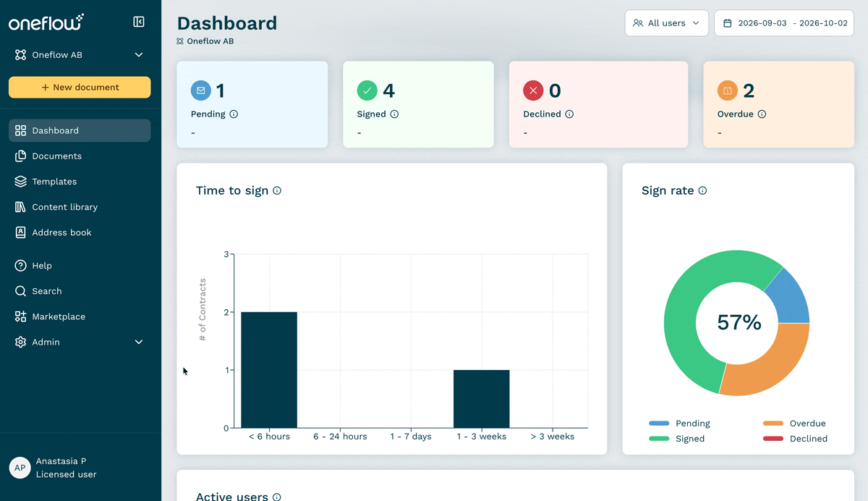Go to Dashboard in sidebar
Image resolution: width=868 pixels, height=501 pixels.
click(x=80, y=131)
